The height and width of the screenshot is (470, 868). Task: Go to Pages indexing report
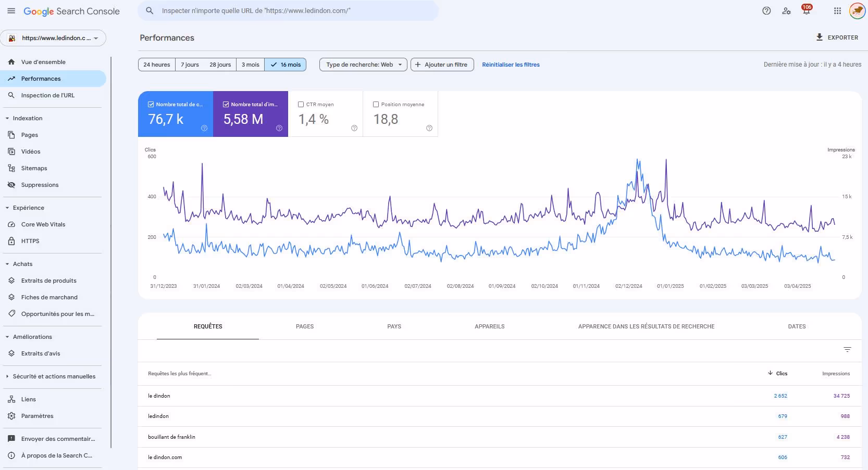(54, 135)
